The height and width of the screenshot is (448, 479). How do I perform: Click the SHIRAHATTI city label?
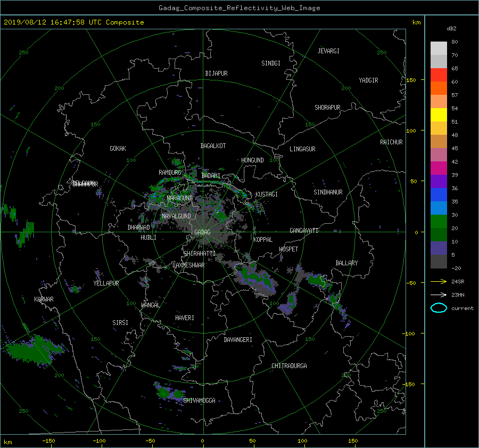[x=200, y=254]
